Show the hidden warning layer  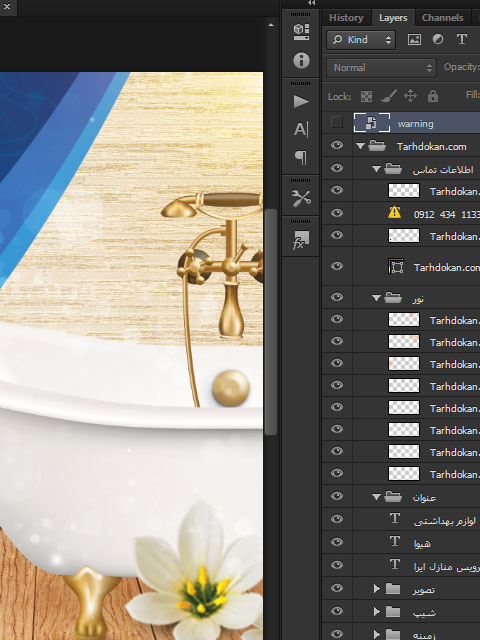coord(337,122)
